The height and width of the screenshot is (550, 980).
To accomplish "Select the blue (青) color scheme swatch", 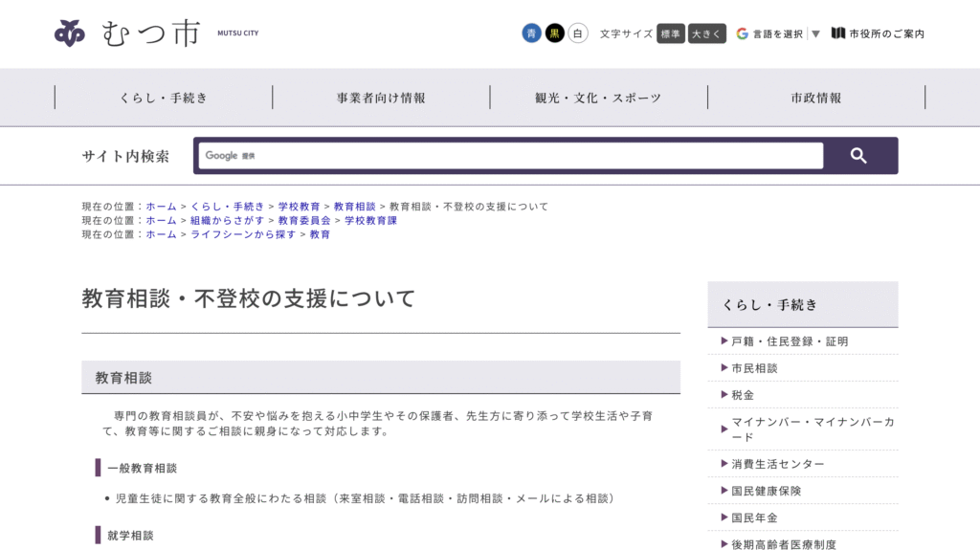I will click(x=531, y=33).
